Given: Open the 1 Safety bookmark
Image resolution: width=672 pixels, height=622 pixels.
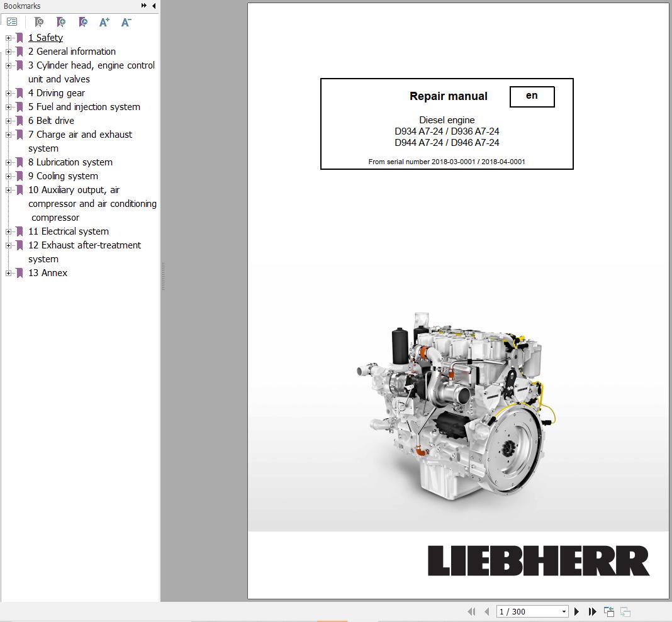Looking at the screenshot, I should pos(45,38).
